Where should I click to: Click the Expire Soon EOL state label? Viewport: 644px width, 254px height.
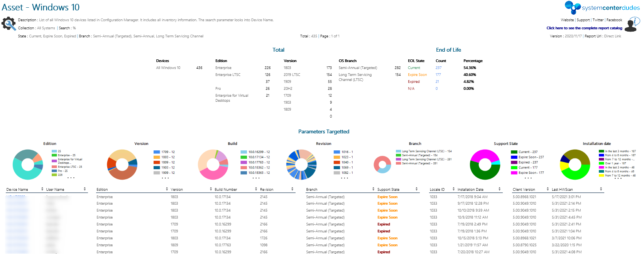pyautogui.click(x=417, y=75)
